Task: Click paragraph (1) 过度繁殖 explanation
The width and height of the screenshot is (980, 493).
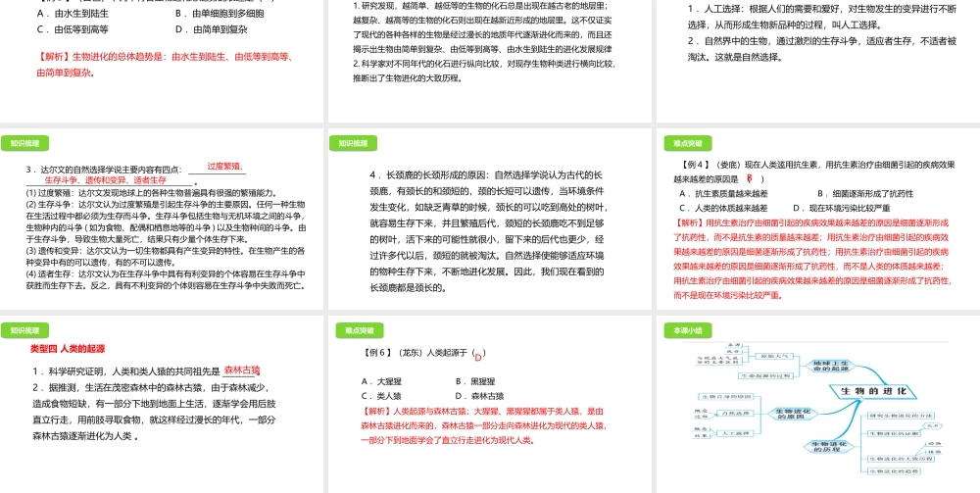Action: 151,192
